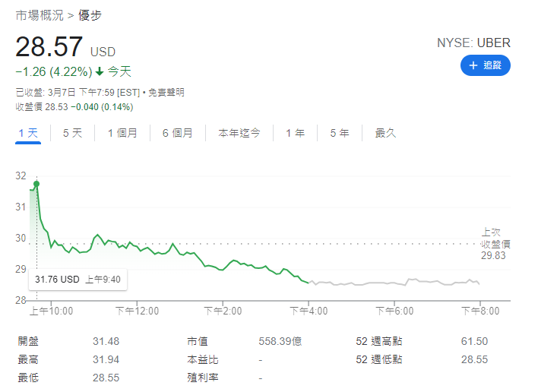Viewport: 538px width, 392px height.
Task: Click the 市值 value 558.39億
Action: click(280, 342)
